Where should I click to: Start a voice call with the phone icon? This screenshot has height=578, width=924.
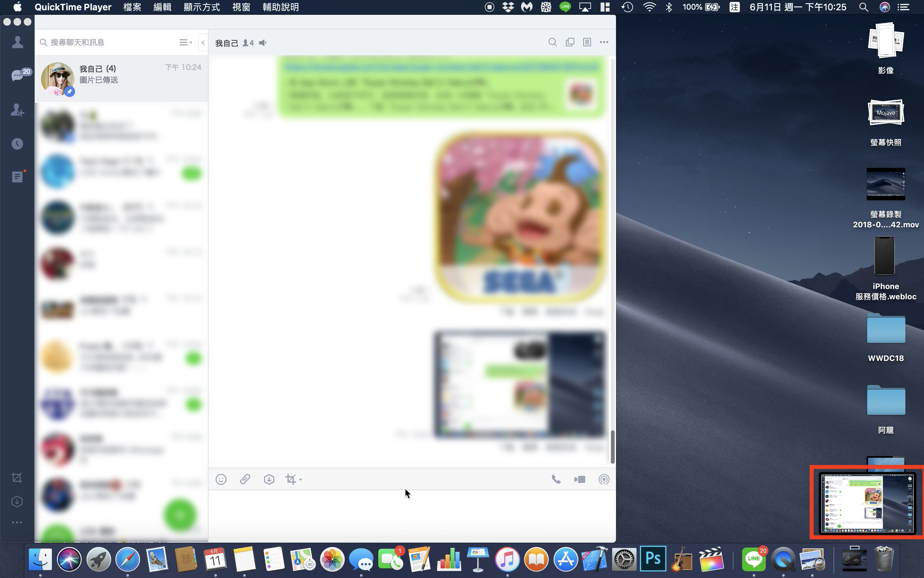[x=556, y=479]
